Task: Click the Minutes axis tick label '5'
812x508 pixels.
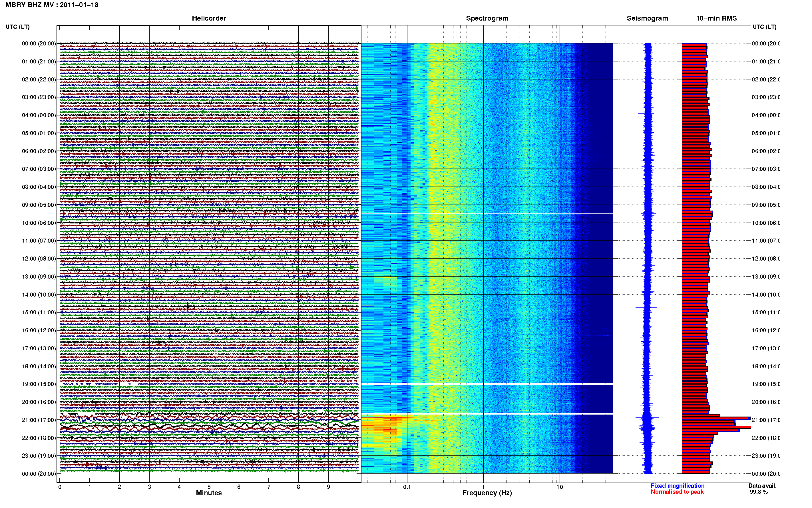Action: click(209, 487)
